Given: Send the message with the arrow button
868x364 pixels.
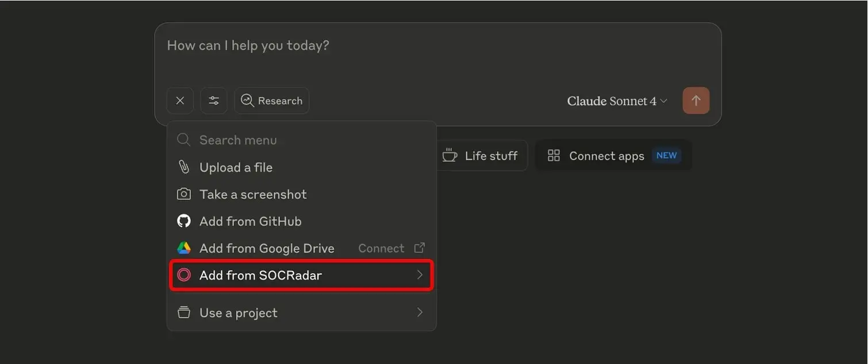Looking at the screenshot, I should (x=696, y=100).
